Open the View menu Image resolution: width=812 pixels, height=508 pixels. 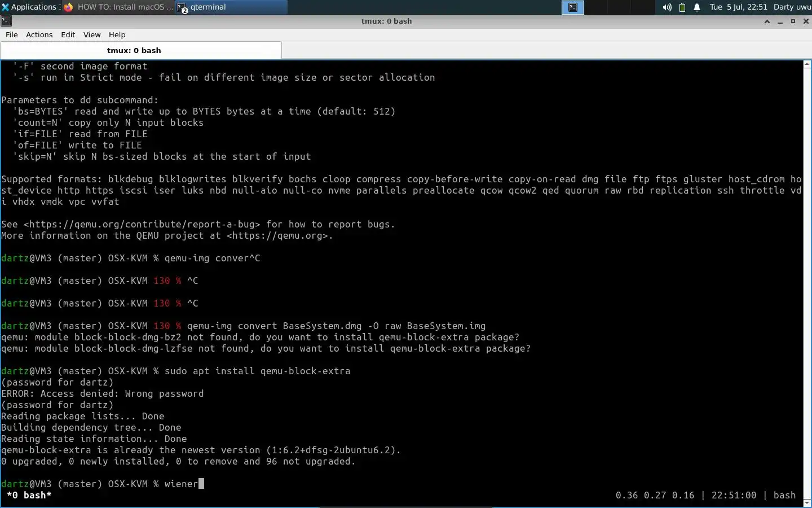tap(92, 34)
